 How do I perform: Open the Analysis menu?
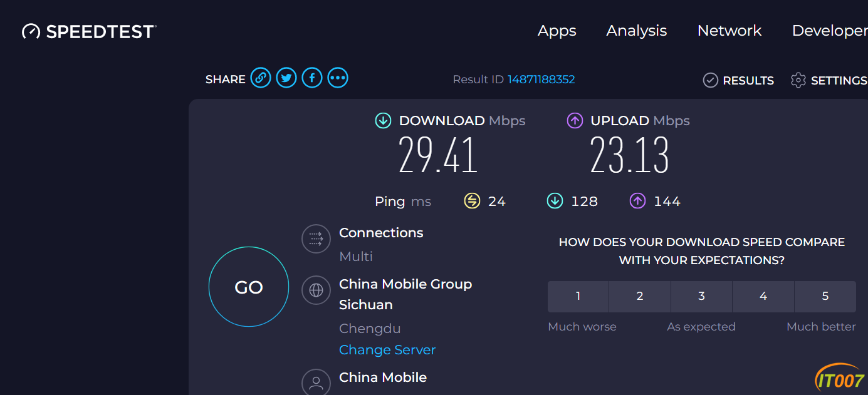(637, 31)
